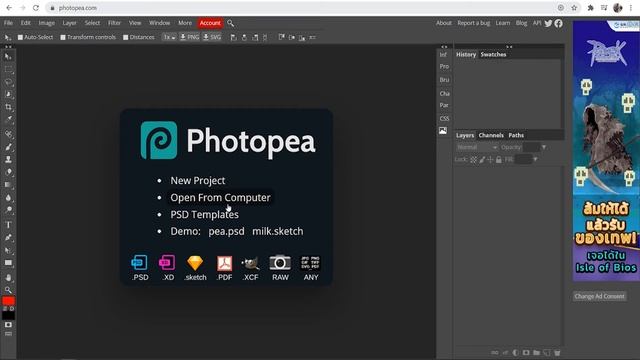640x360 pixels.
Task: Click the delete layer trash icon
Action: pos(557,353)
